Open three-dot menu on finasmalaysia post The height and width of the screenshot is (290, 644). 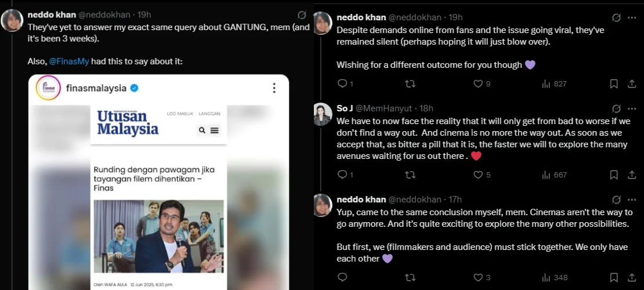pos(274,88)
